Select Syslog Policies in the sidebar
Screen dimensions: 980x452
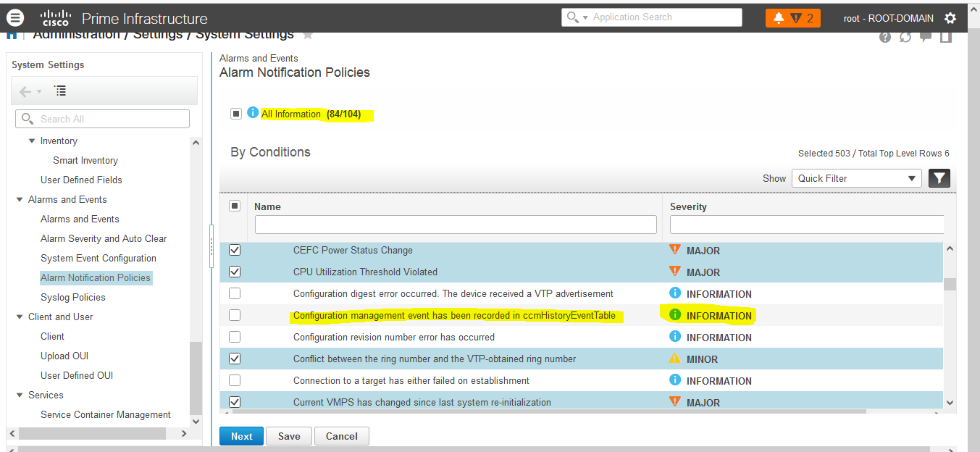(x=72, y=297)
